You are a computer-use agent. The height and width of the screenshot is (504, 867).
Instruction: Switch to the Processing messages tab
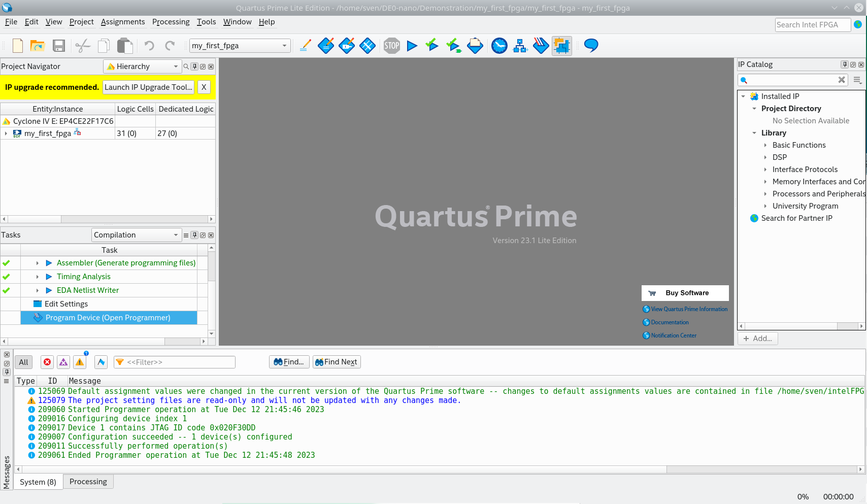point(88,482)
